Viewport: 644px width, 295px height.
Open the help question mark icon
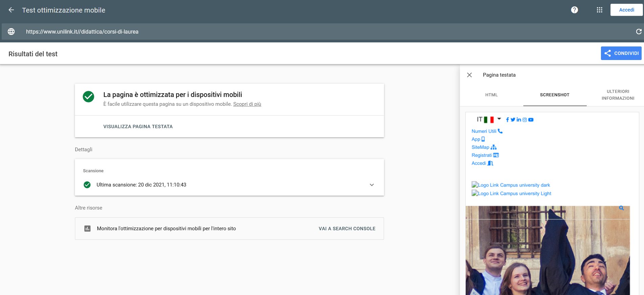tap(575, 10)
